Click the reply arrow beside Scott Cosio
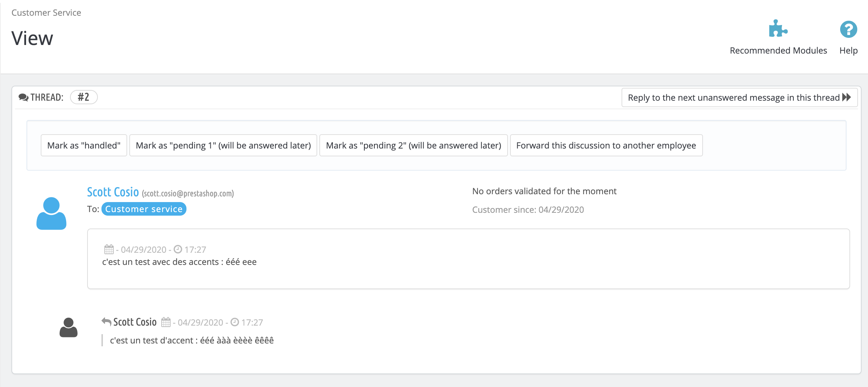868x387 pixels. click(106, 322)
